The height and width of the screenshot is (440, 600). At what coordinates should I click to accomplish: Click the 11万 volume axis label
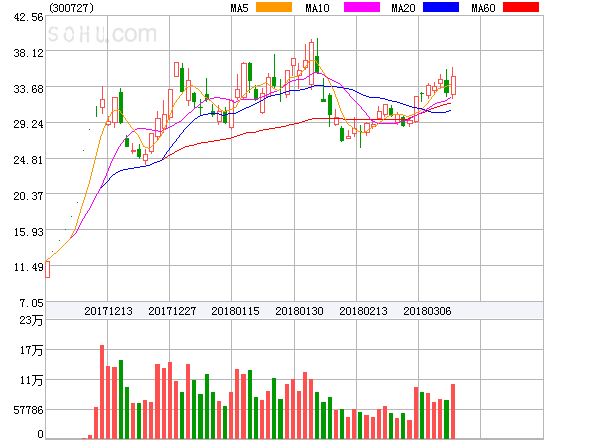click(31, 380)
